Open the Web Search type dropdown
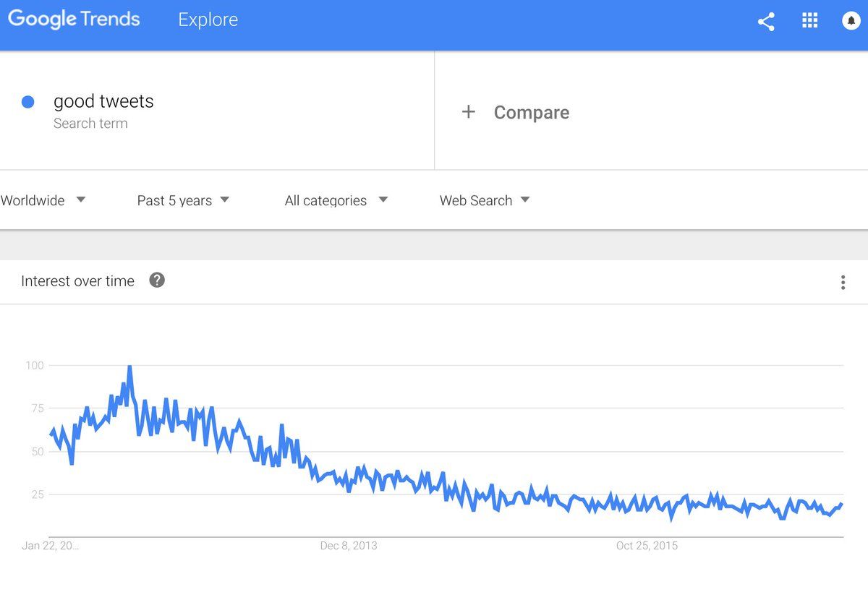 click(485, 200)
